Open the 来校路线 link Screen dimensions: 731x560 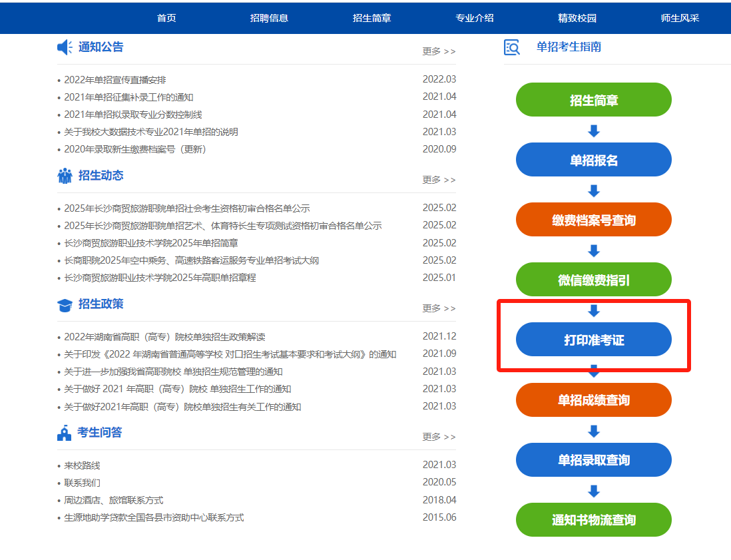[x=82, y=465]
